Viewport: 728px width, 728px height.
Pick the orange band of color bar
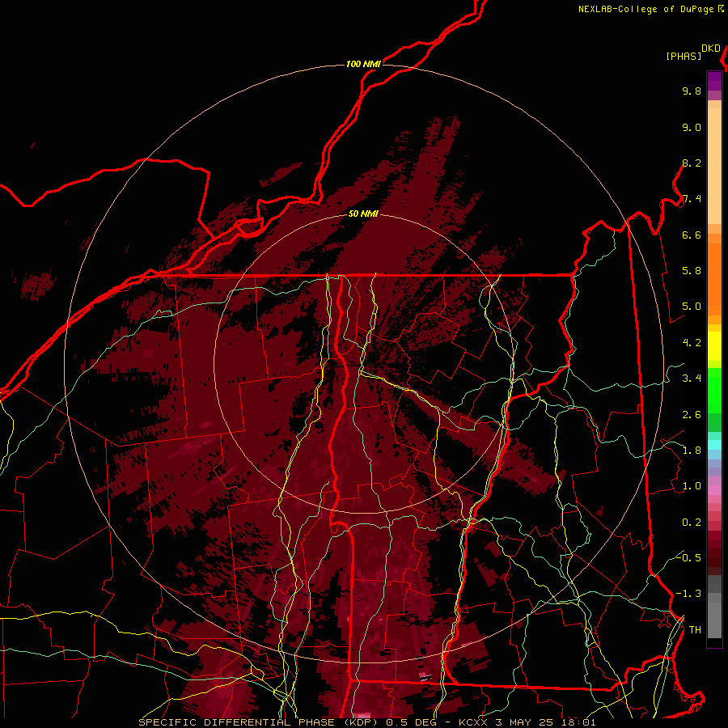click(x=714, y=278)
